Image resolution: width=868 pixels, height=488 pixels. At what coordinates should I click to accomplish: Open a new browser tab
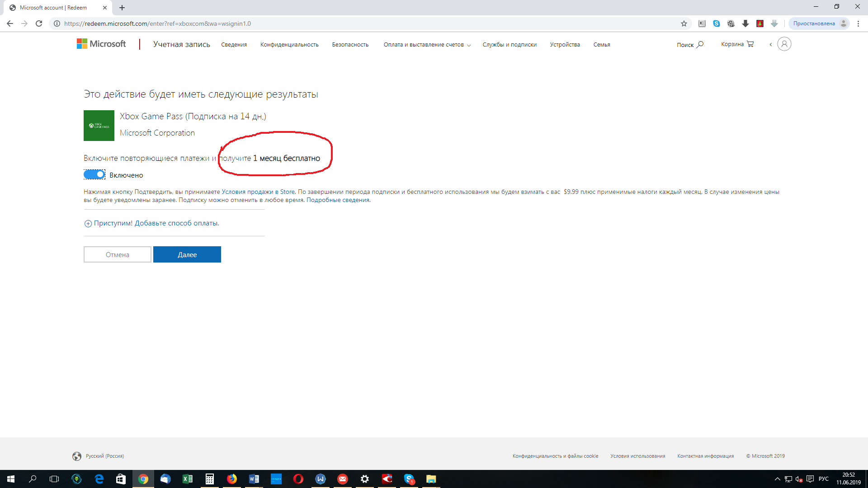(122, 8)
